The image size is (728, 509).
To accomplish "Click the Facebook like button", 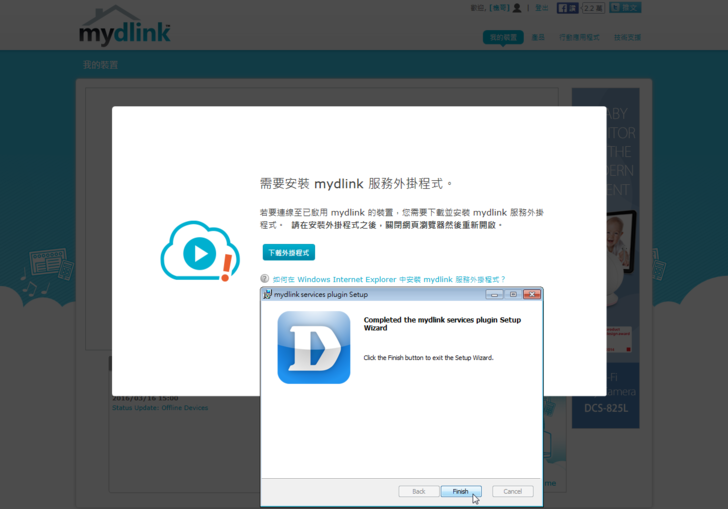I will coord(567,8).
